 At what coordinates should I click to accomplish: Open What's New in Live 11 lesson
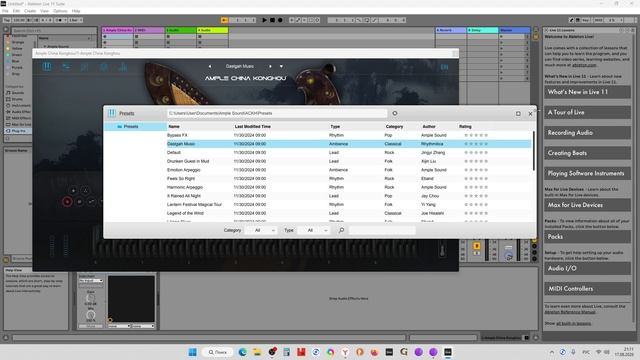[587, 92]
